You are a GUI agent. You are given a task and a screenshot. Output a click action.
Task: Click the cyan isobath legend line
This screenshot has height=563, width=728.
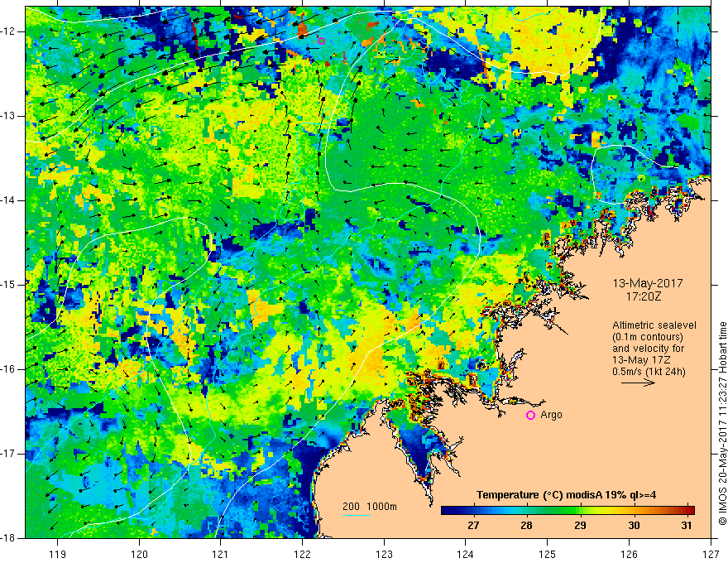pyautogui.click(x=357, y=516)
